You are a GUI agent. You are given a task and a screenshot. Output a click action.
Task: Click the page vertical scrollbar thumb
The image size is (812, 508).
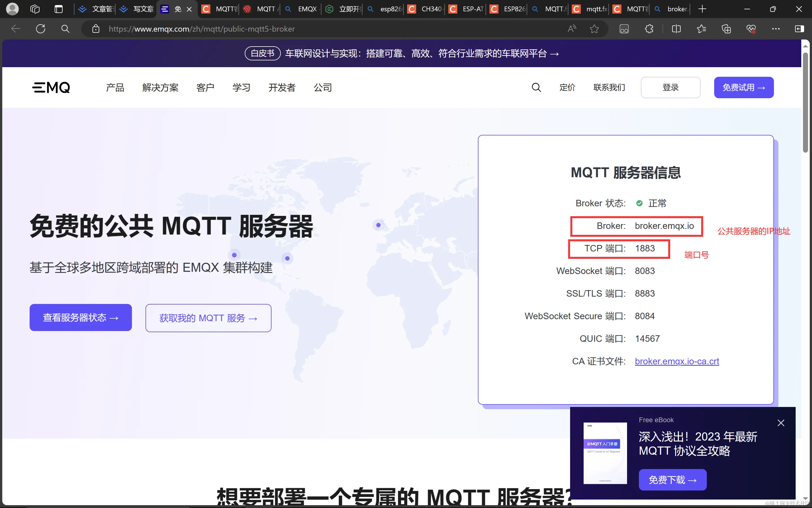point(806,102)
